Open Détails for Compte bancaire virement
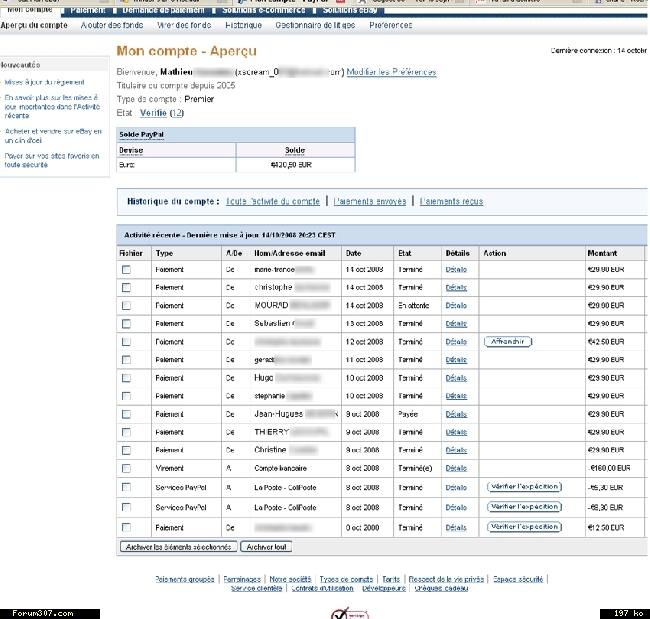650x619 pixels. click(456, 468)
